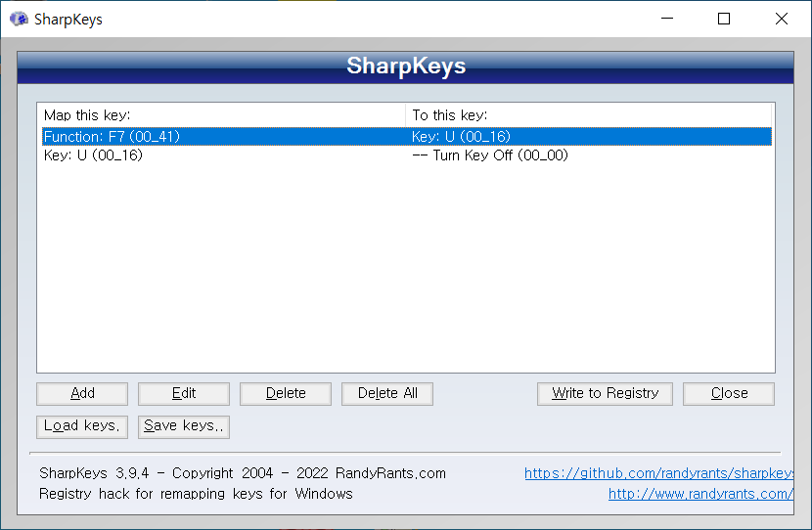Click the SharpKeys title bar app icon

coord(20,20)
